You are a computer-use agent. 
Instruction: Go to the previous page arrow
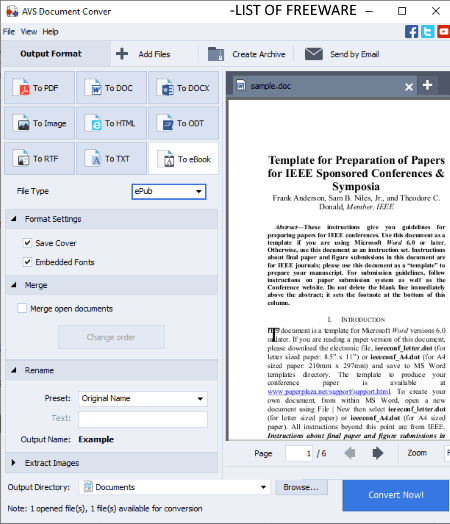pyautogui.click(x=350, y=453)
